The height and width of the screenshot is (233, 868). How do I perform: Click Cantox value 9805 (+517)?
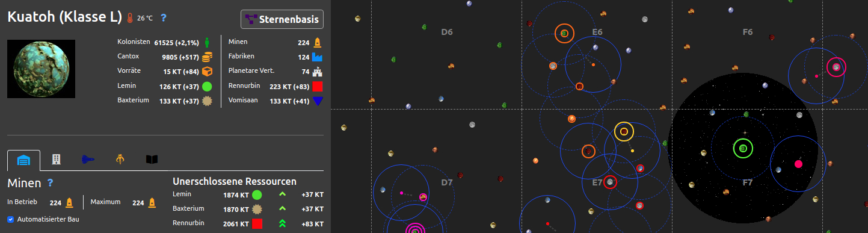click(x=180, y=57)
